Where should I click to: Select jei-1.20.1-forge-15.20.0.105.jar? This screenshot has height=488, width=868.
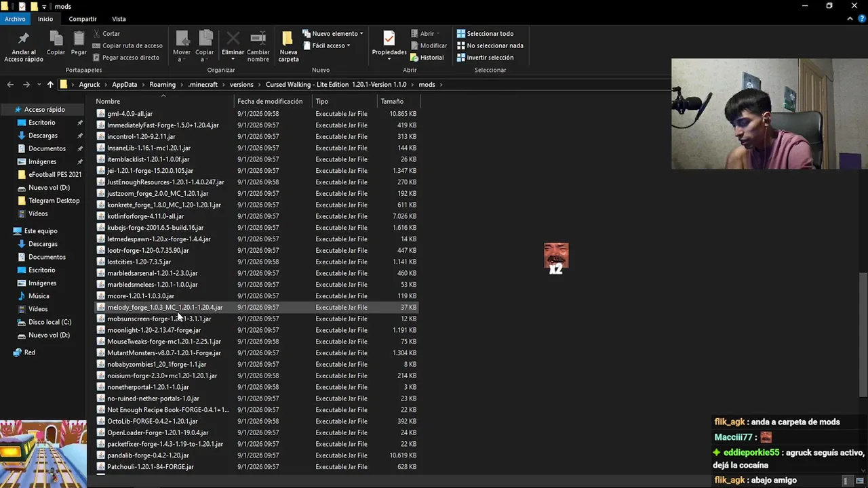click(256, 171)
